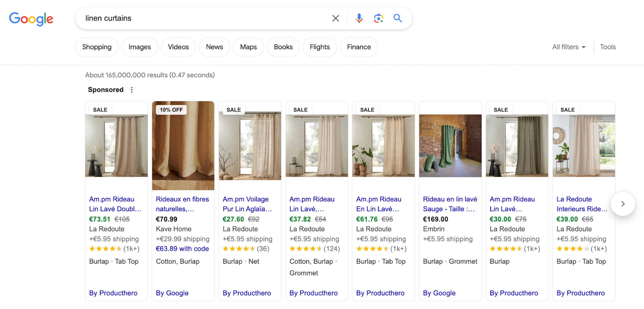
Task: Switch to the Maps tab
Action: tap(248, 47)
